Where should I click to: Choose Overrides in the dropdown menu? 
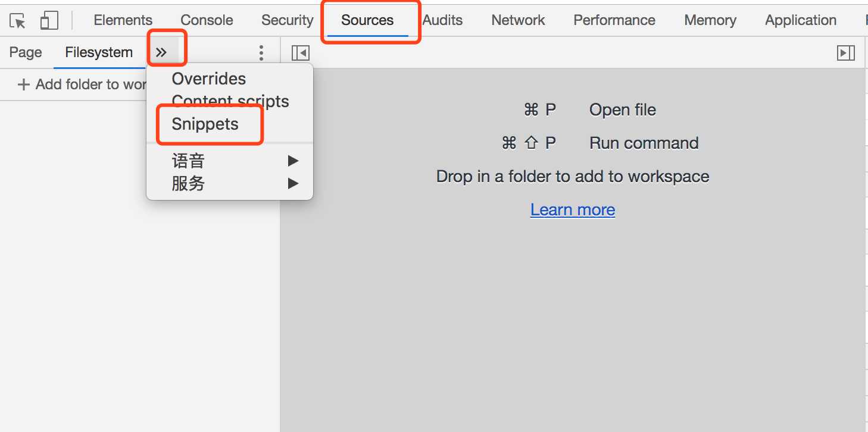coord(209,79)
